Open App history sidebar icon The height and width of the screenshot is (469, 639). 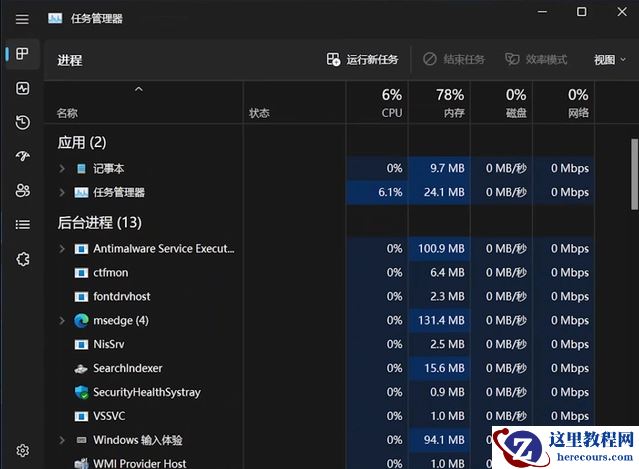[x=22, y=122]
